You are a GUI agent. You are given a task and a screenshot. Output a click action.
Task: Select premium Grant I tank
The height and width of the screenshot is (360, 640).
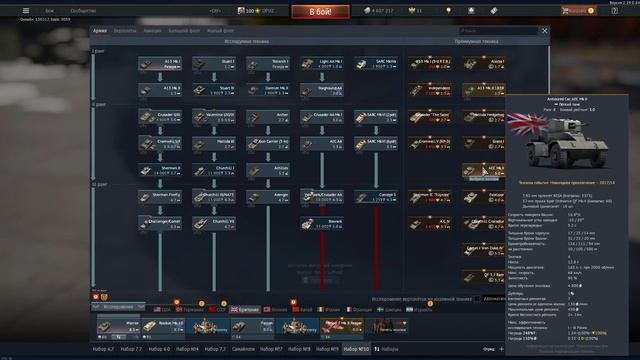(x=484, y=144)
